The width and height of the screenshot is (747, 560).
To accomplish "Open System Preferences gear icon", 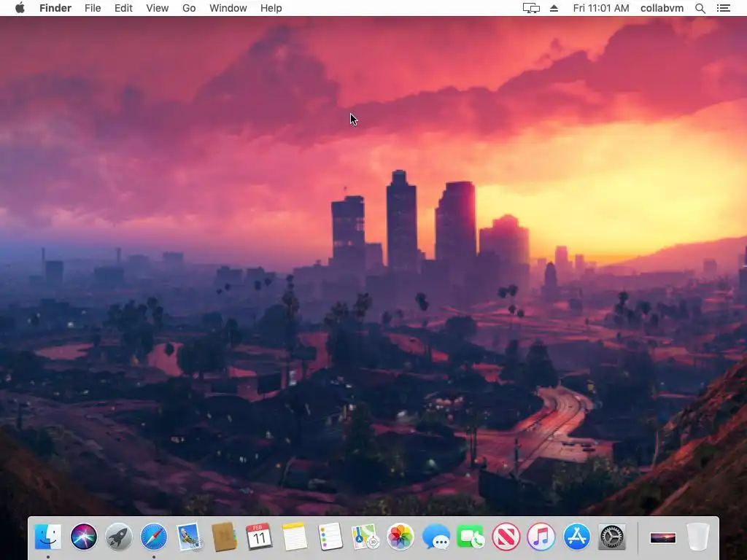I will point(612,537).
